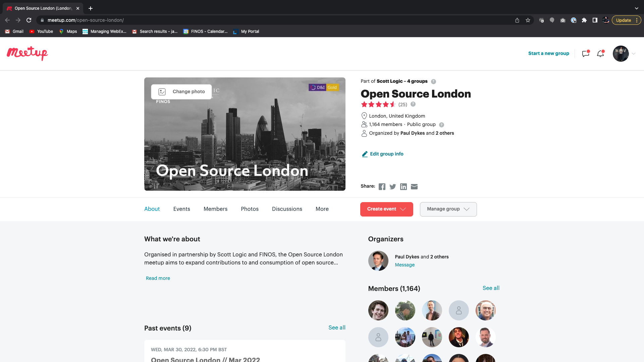
Task: Click the Gold badge on the cover photo
Action: pyautogui.click(x=332, y=87)
